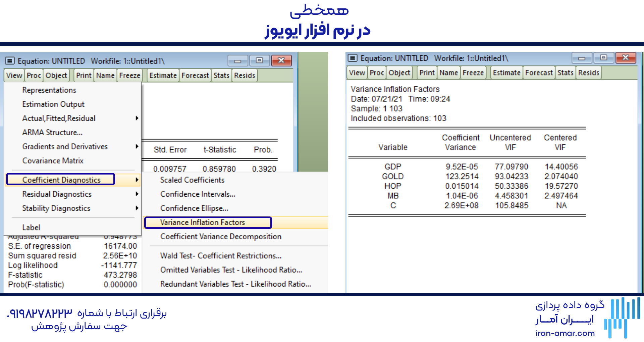Click the equation icon in right VIF window

coord(353,58)
